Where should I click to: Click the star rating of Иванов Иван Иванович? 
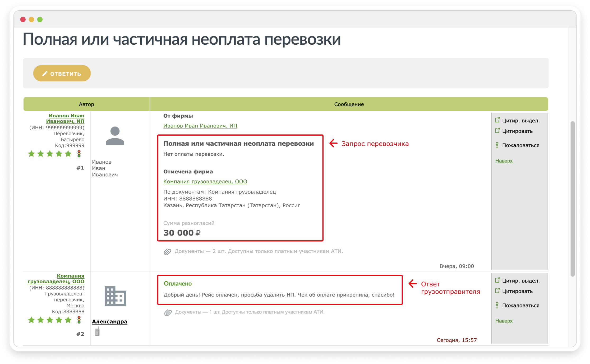(x=50, y=154)
